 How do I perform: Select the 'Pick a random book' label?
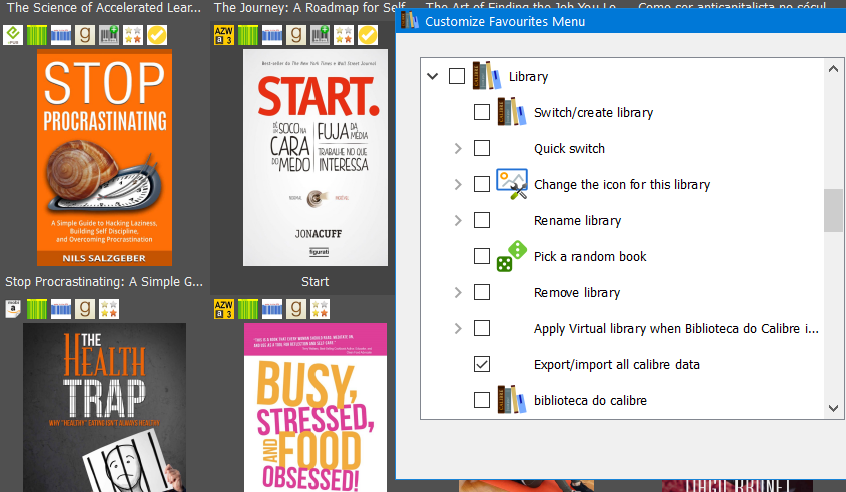[590, 256]
